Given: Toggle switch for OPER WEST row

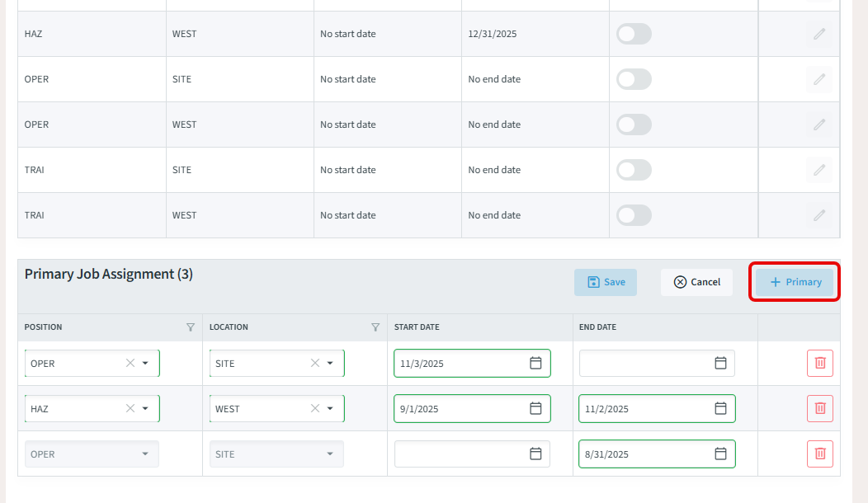Looking at the screenshot, I should pyautogui.click(x=634, y=125).
